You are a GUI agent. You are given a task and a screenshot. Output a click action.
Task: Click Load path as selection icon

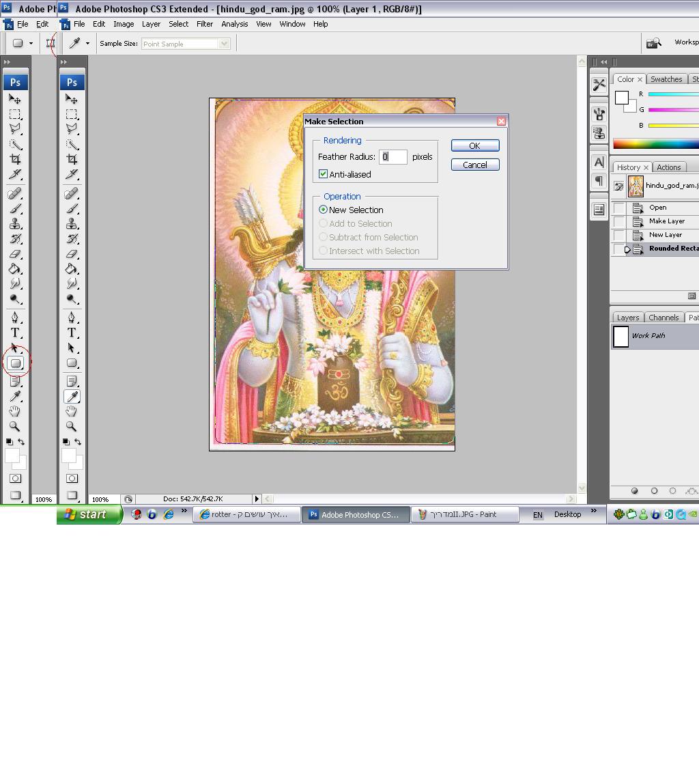tap(672, 490)
